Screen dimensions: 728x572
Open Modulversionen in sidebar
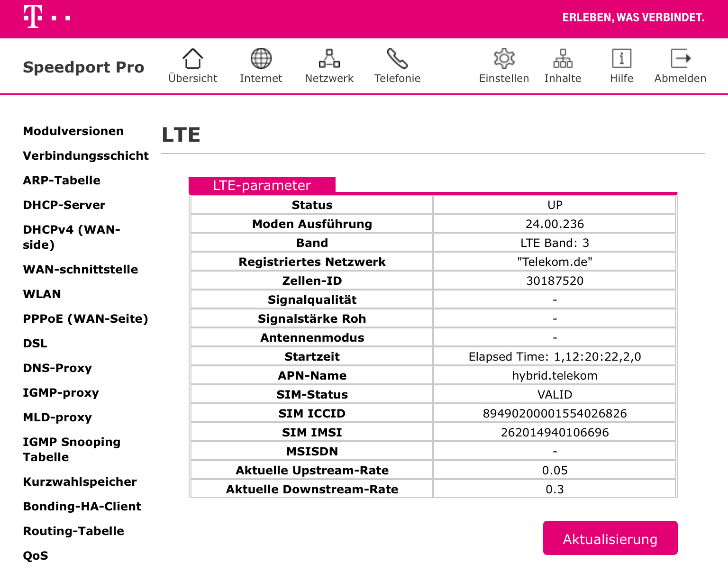[x=73, y=131]
